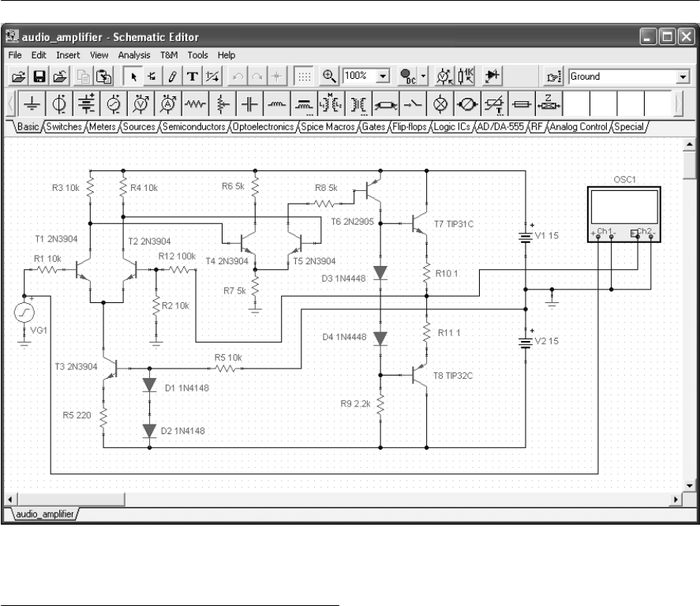700x606 pixels.
Task: Switch to the Spice Macros tab
Action: pyautogui.click(x=328, y=127)
